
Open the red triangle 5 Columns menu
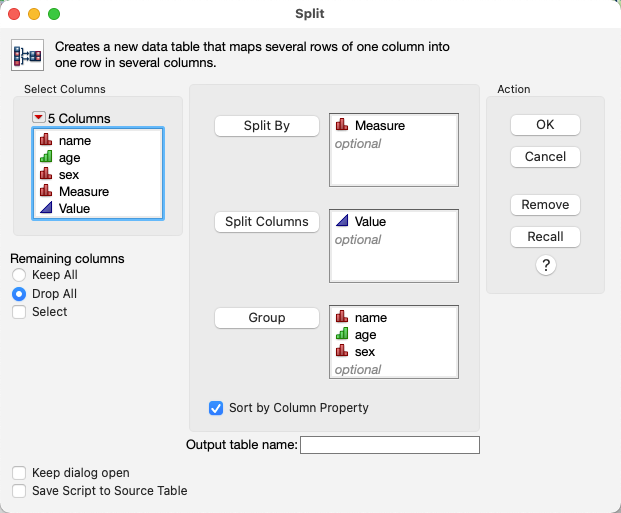click(x=38, y=118)
